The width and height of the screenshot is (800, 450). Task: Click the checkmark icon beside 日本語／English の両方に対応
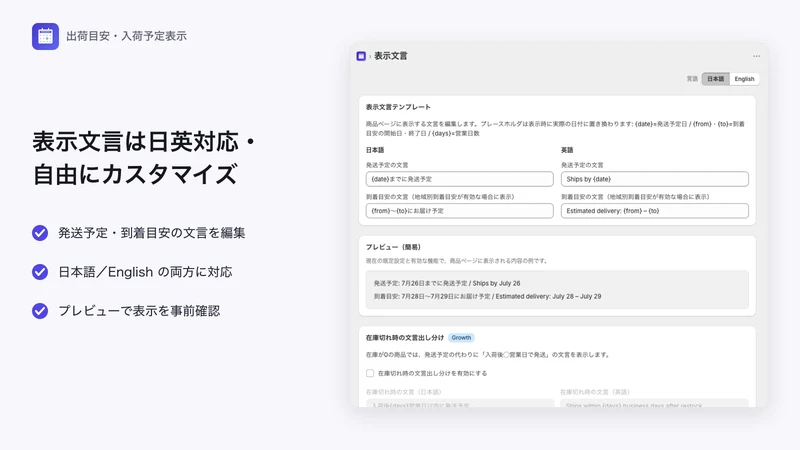[x=40, y=272]
